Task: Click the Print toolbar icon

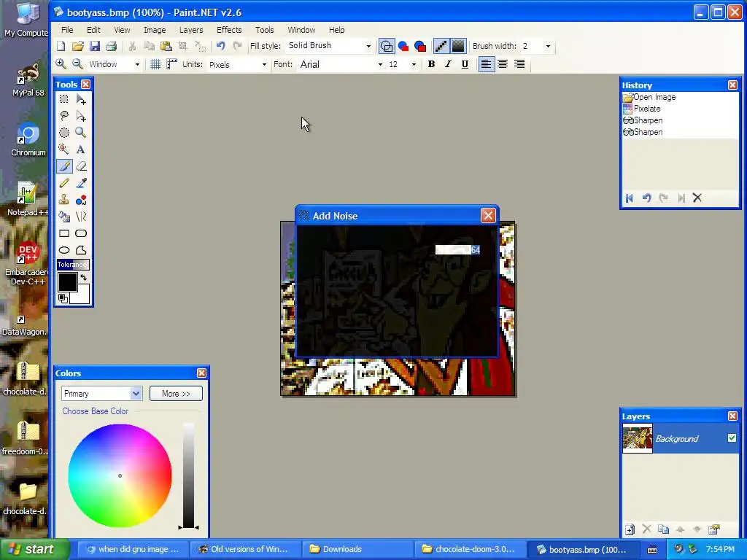Action: click(x=111, y=46)
